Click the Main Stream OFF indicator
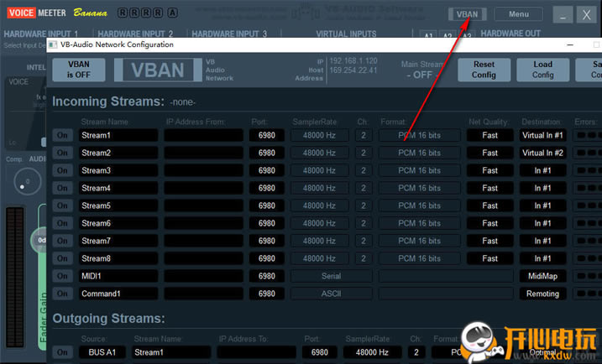Image resolution: width=602 pixels, height=364 pixels. tap(422, 70)
